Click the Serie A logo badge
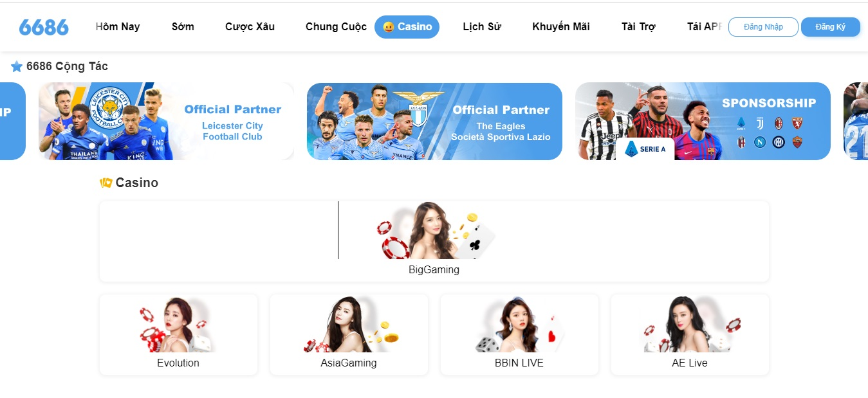The width and height of the screenshot is (868, 398). coord(645,149)
